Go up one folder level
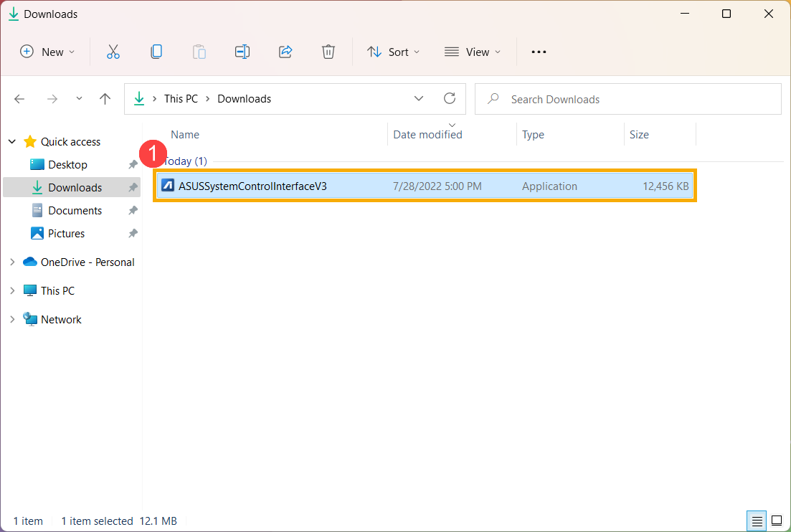 (x=105, y=99)
